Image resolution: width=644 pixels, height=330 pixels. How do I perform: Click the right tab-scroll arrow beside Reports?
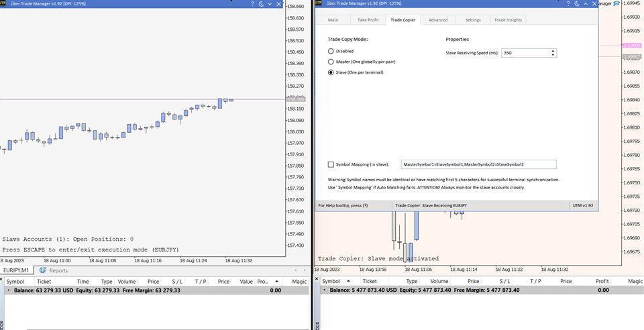tap(303, 270)
